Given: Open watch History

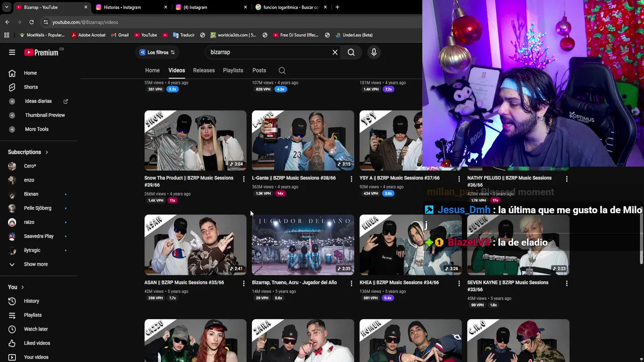Looking at the screenshot, I should point(31,301).
